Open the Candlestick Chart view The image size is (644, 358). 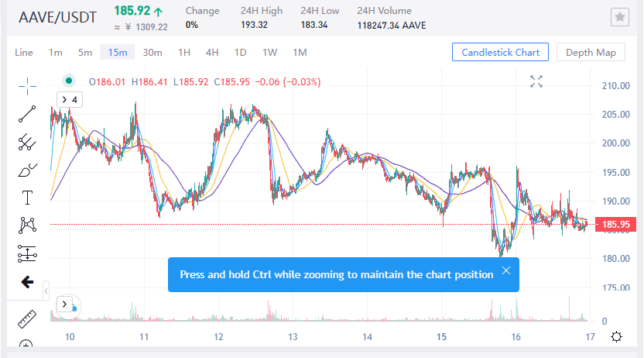pyautogui.click(x=500, y=52)
